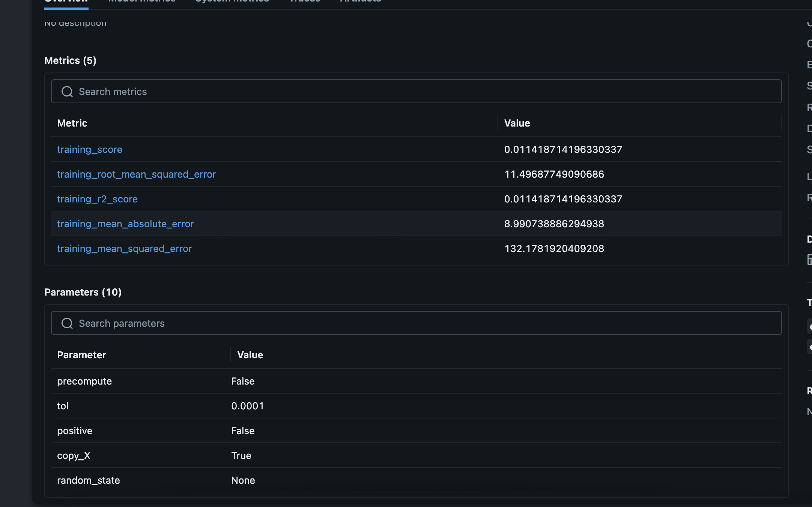Screen dimensions: 812x507
Task: Click the Parameter column header
Action: point(81,355)
